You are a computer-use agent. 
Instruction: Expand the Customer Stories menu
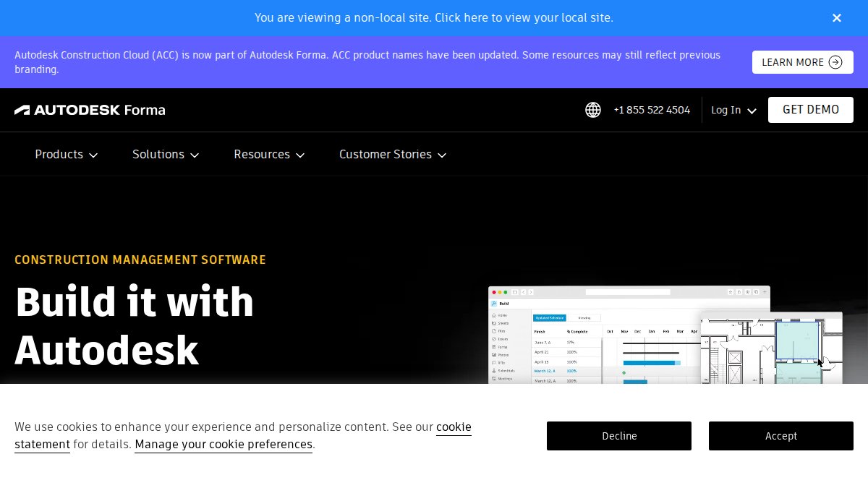tap(393, 154)
